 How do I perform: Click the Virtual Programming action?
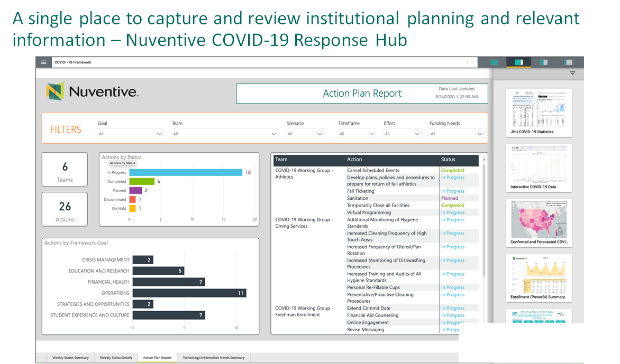tap(369, 212)
